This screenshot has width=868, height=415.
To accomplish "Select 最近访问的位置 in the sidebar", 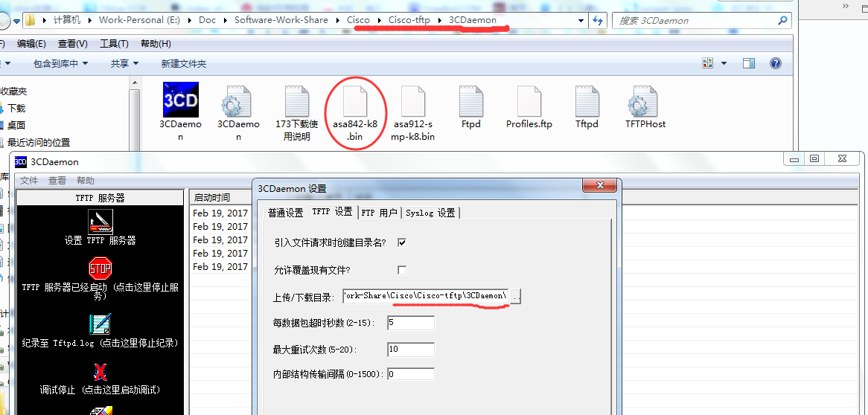I will (38, 142).
